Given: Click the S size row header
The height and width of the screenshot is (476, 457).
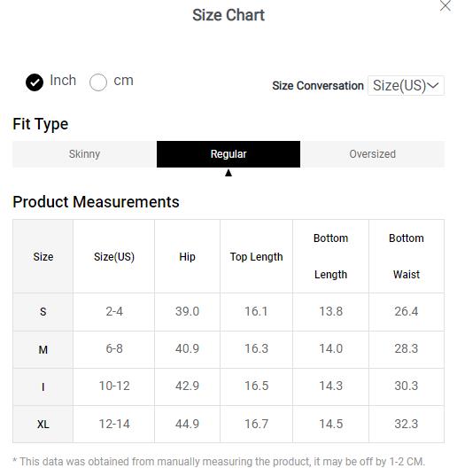Looking at the screenshot, I should pyautogui.click(x=43, y=312).
